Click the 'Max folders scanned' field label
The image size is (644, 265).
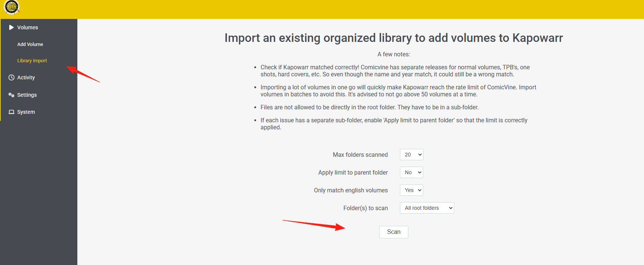[x=360, y=155]
